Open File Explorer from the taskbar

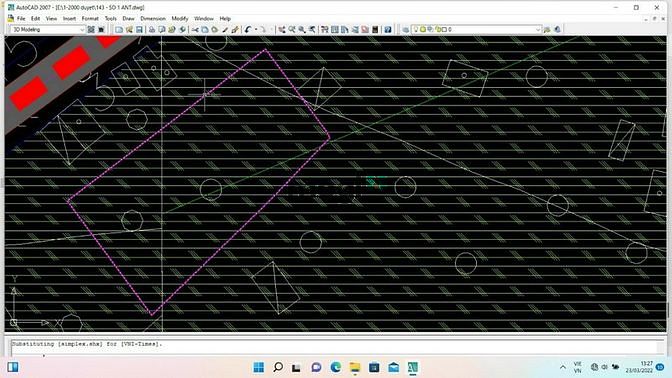[355, 367]
